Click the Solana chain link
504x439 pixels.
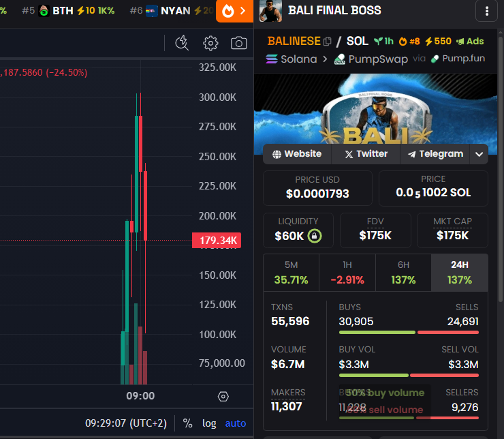click(292, 59)
